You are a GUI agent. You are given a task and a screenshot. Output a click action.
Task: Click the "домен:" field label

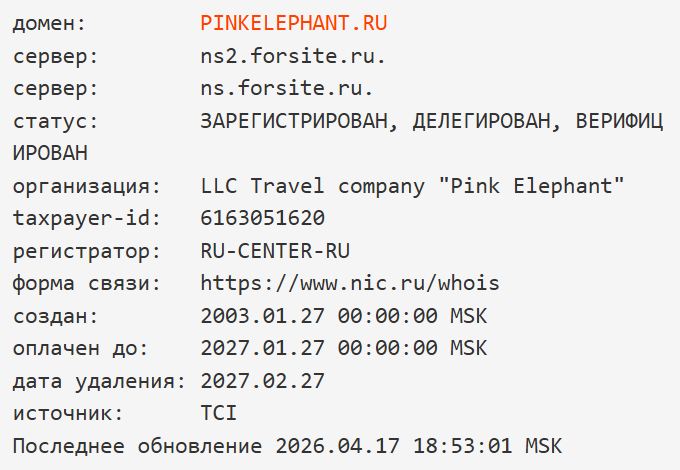[x=49, y=23]
